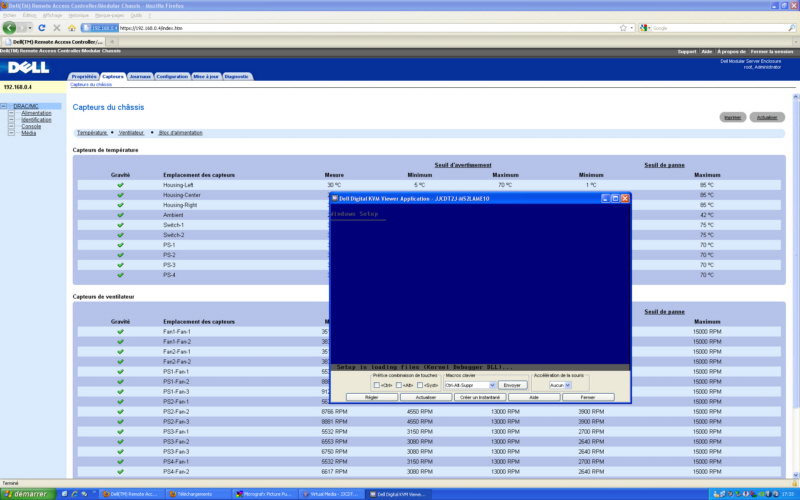This screenshot has height=500, width=800.
Task: Open search engine selector dropdown
Action: pyautogui.click(x=645, y=28)
